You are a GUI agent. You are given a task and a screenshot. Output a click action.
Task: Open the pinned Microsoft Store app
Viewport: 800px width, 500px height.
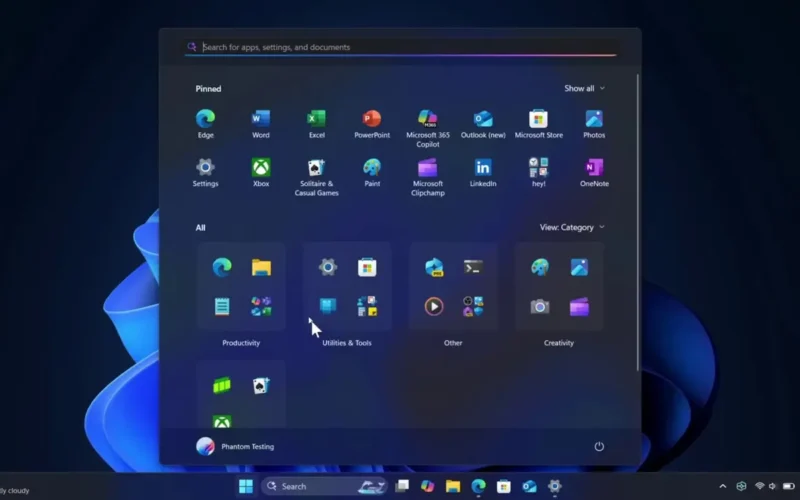(x=539, y=124)
